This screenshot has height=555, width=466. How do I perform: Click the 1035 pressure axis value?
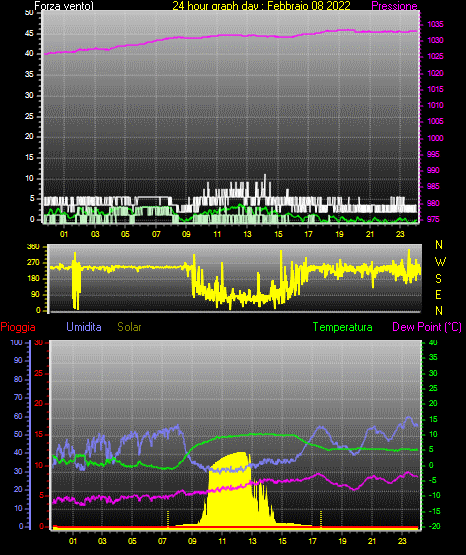435,24
